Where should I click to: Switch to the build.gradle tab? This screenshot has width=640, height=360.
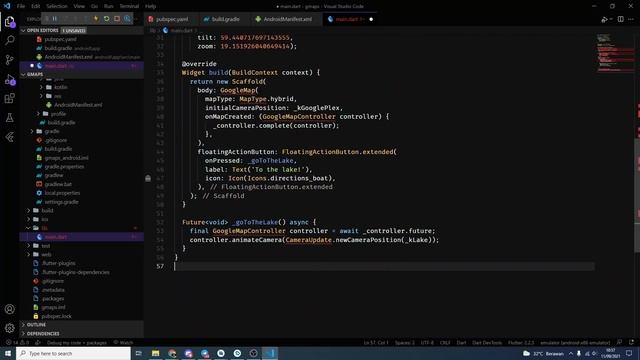(225, 19)
